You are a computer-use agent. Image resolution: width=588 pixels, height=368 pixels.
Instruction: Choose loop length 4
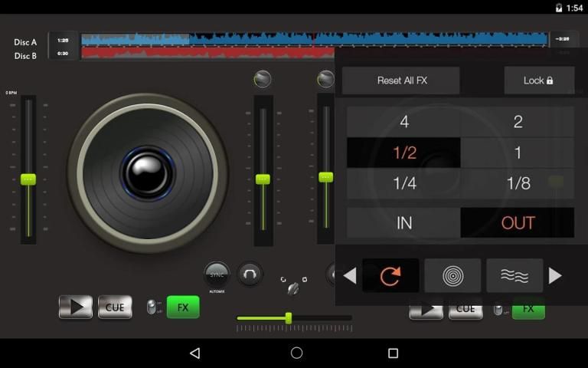click(404, 122)
